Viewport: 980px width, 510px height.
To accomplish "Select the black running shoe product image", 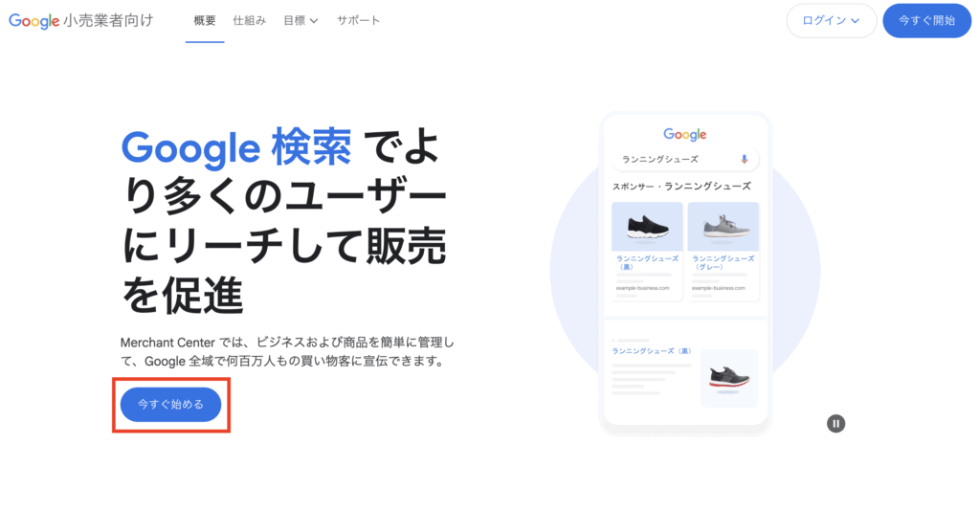I will 647,226.
